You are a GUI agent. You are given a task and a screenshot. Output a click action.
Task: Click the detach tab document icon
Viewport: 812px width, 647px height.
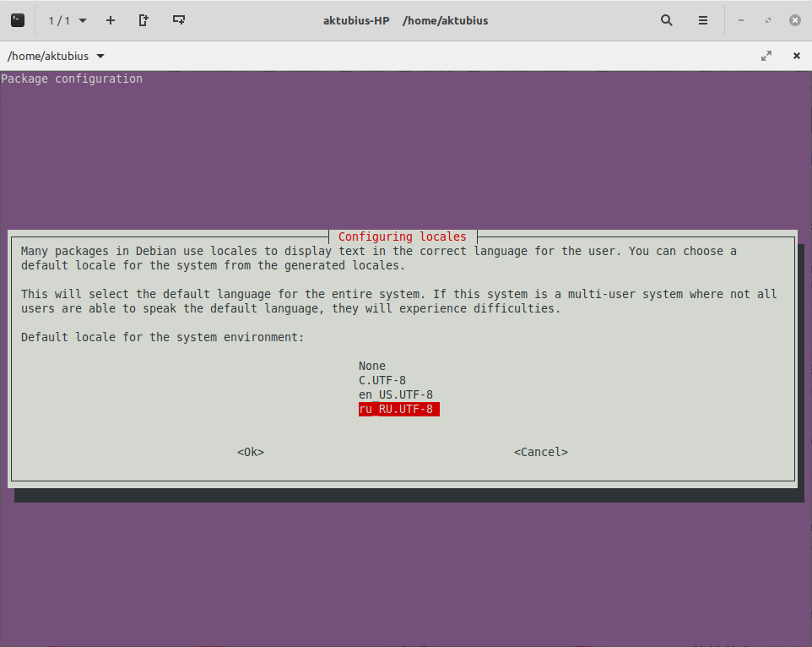pyautogui.click(x=143, y=20)
